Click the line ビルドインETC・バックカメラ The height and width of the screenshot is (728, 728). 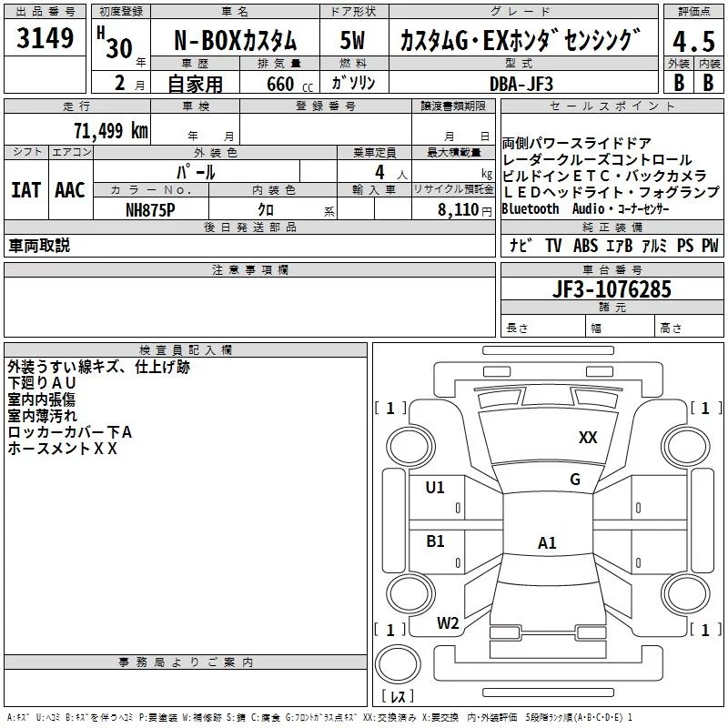pos(604,176)
